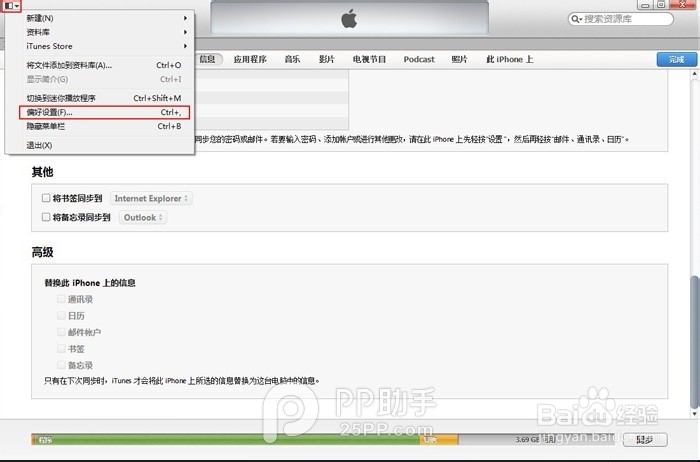The height and width of the screenshot is (462, 700).
Task: Enable 将书签同步到 checkbox
Action: (x=46, y=198)
